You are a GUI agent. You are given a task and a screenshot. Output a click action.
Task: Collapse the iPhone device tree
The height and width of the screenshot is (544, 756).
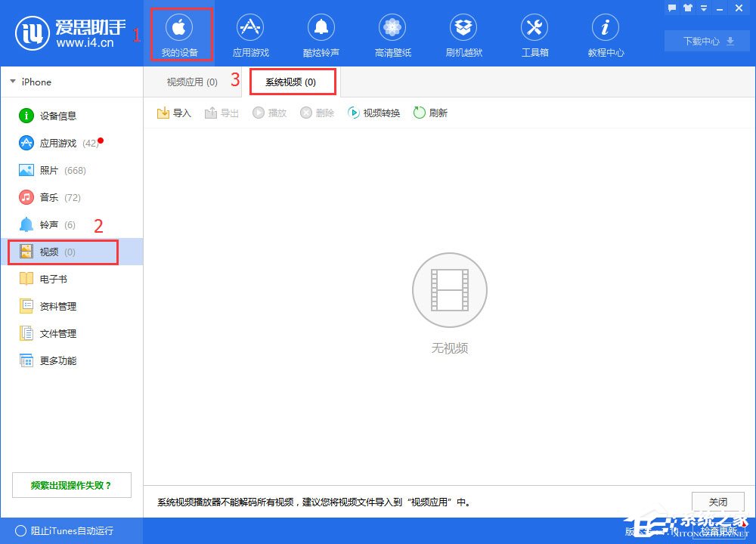pyautogui.click(x=13, y=82)
